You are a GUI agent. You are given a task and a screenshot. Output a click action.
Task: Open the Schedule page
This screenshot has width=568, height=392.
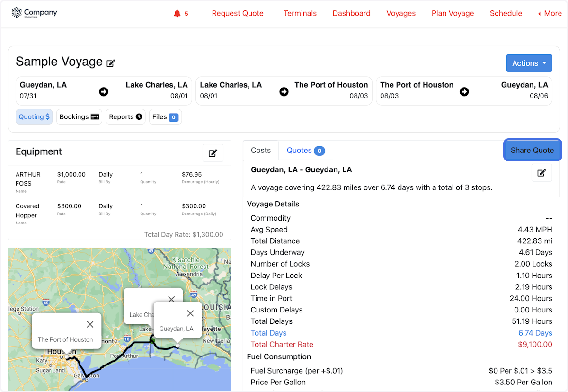[x=506, y=13]
